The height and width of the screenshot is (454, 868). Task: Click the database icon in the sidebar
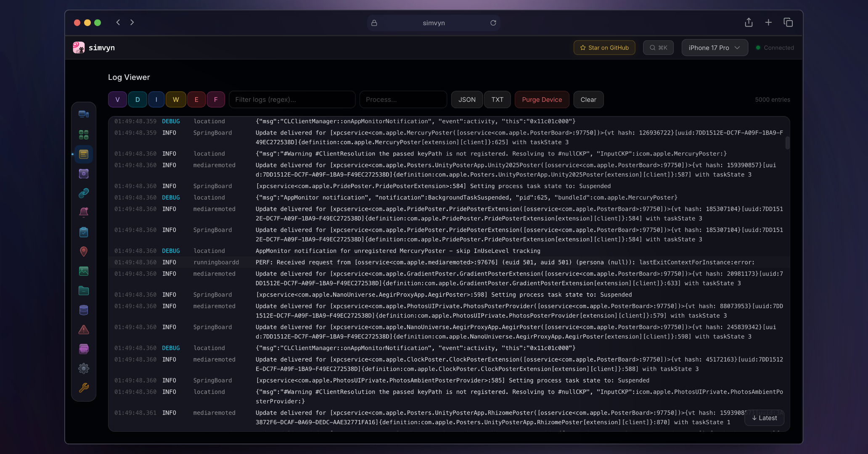click(84, 310)
